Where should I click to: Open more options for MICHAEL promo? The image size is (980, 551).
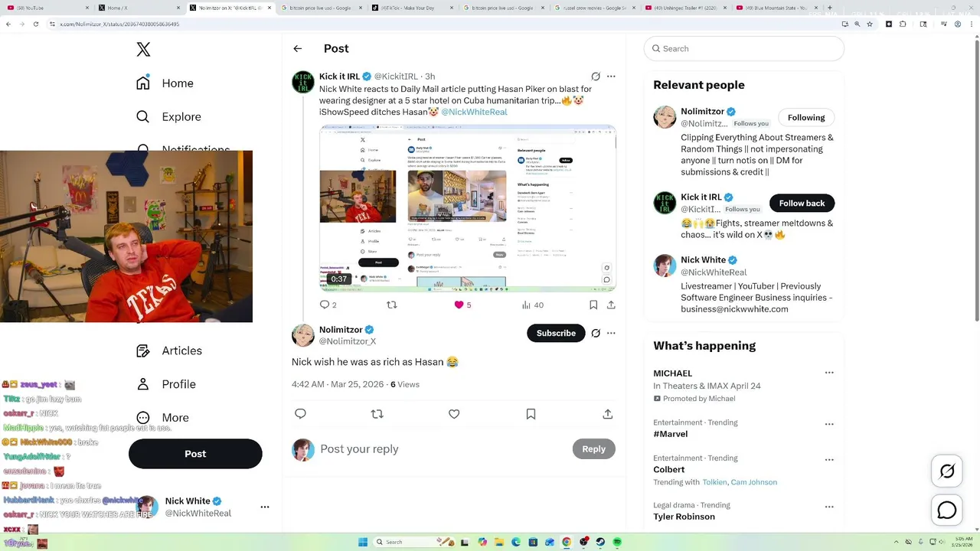click(828, 373)
